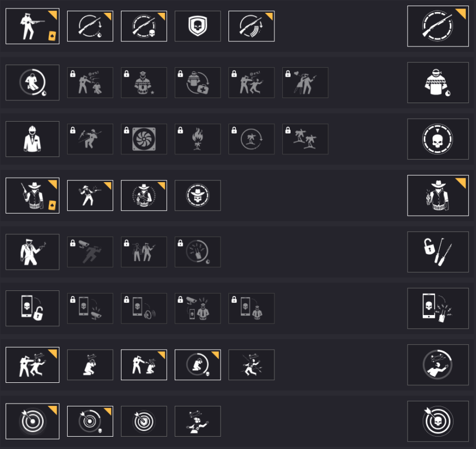Click the sweater person with bomb icon on the right
The height and width of the screenshot is (449, 476).
pyautogui.click(x=438, y=82)
